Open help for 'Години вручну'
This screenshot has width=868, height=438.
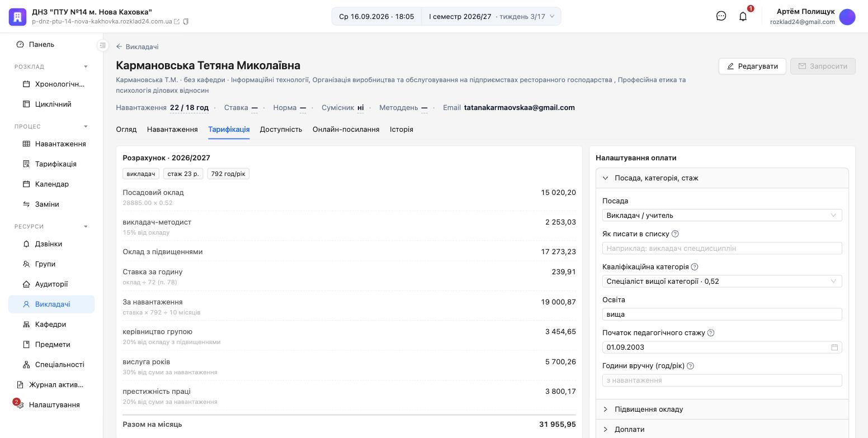coord(690,366)
